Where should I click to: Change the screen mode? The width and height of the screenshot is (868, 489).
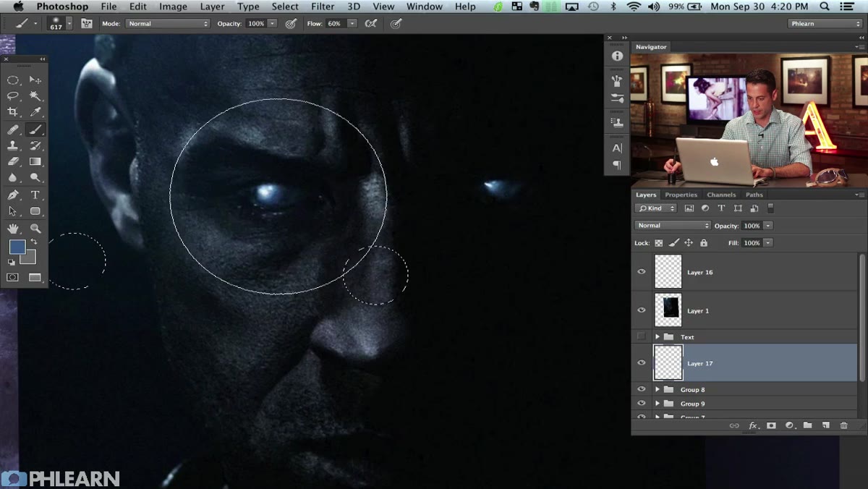35,277
